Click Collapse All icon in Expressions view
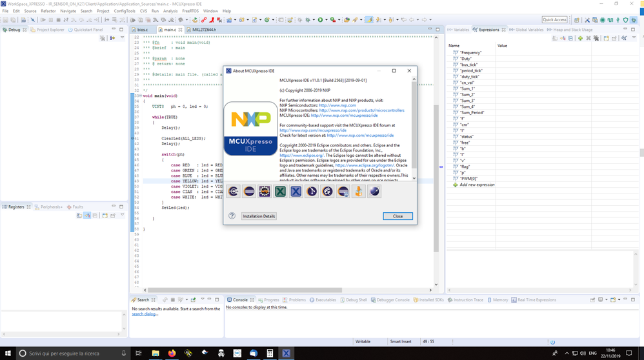Screen dimensions: 644x360 pos(570,38)
